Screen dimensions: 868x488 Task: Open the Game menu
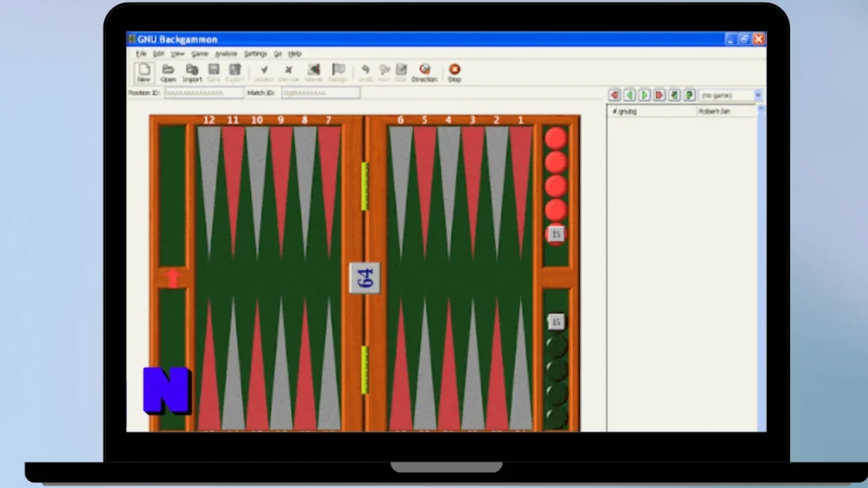200,53
